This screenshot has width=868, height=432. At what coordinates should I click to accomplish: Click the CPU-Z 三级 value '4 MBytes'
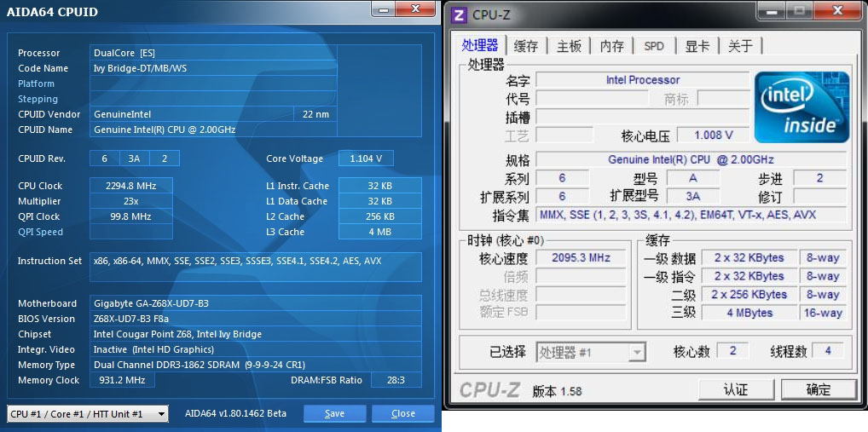pyautogui.click(x=749, y=313)
